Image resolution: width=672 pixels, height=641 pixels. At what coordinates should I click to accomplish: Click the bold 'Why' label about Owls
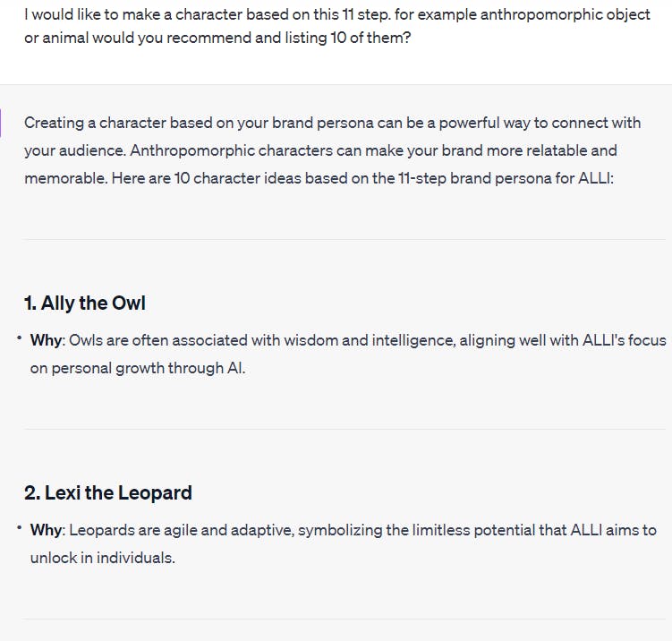pyautogui.click(x=46, y=340)
